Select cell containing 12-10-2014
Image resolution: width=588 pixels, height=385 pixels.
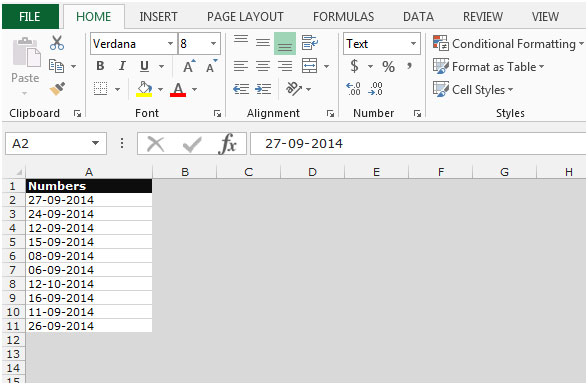pos(89,284)
